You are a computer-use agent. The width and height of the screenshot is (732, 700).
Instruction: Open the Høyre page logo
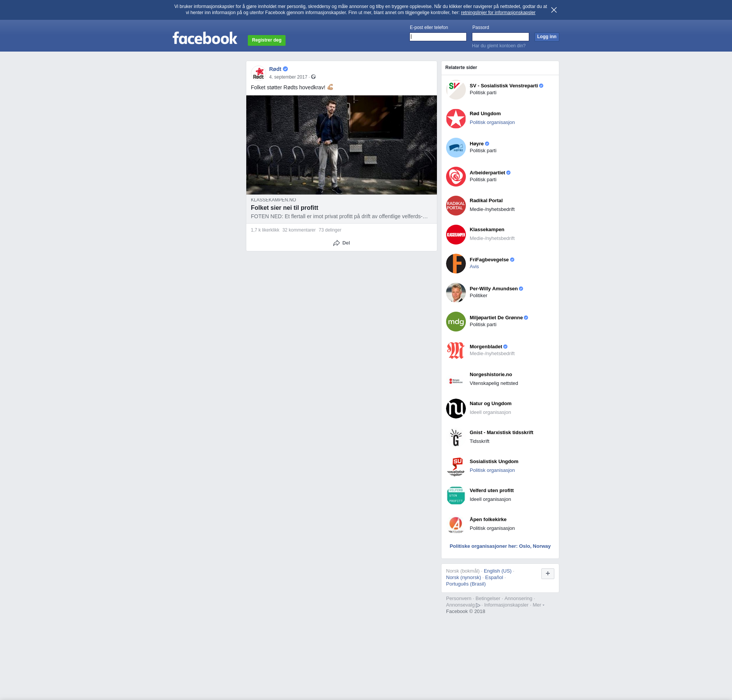(456, 148)
